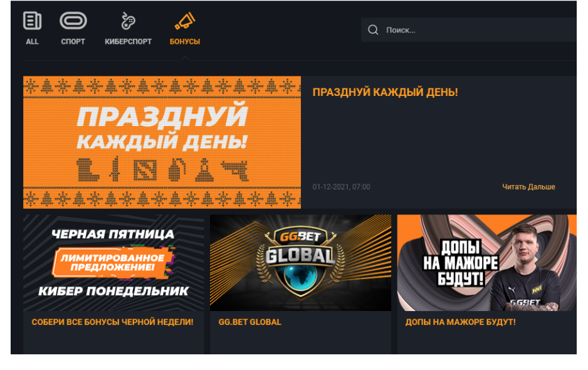This screenshot has height=370, width=588.
Task: Switch to the СПОРТ tab label
Action: pos(73,41)
